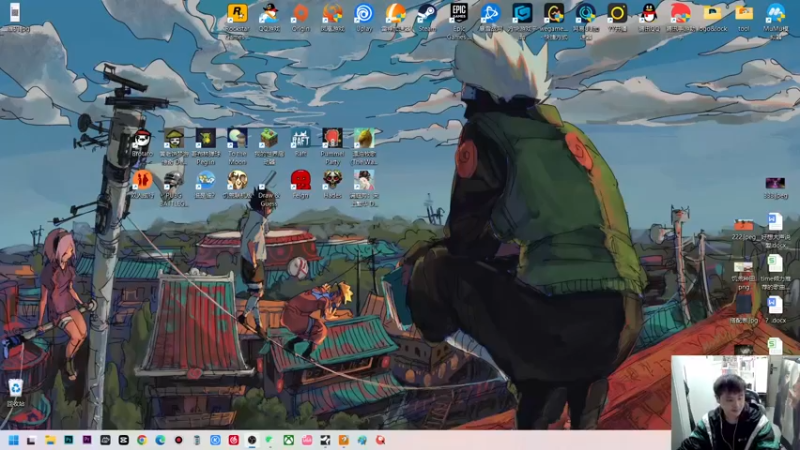The image size is (800, 450).
Task: Select the PUBG BATTLEGROUNDS shortcut
Action: coord(174,189)
